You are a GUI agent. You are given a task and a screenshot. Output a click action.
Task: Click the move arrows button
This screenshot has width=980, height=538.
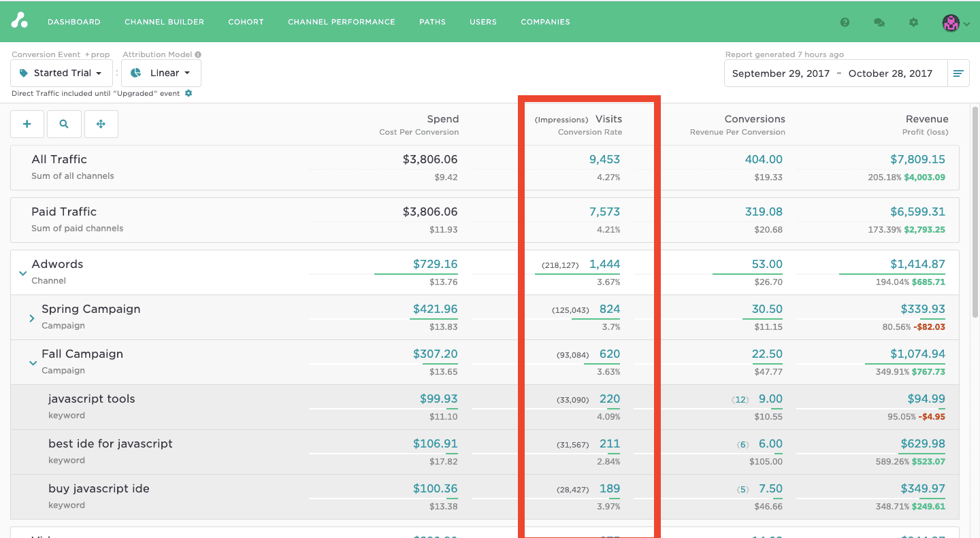coord(101,124)
